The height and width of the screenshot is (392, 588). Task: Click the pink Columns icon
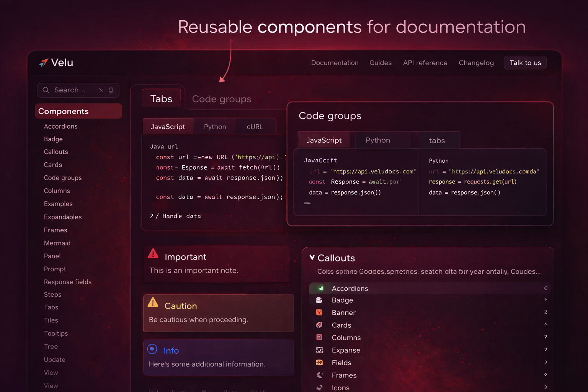pyautogui.click(x=319, y=337)
